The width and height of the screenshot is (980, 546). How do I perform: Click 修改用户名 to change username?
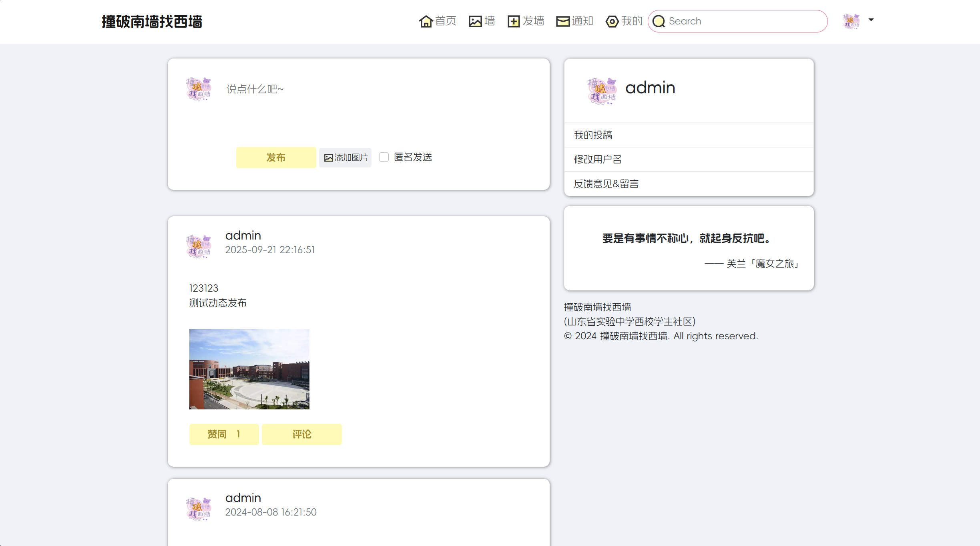coord(597,159)
